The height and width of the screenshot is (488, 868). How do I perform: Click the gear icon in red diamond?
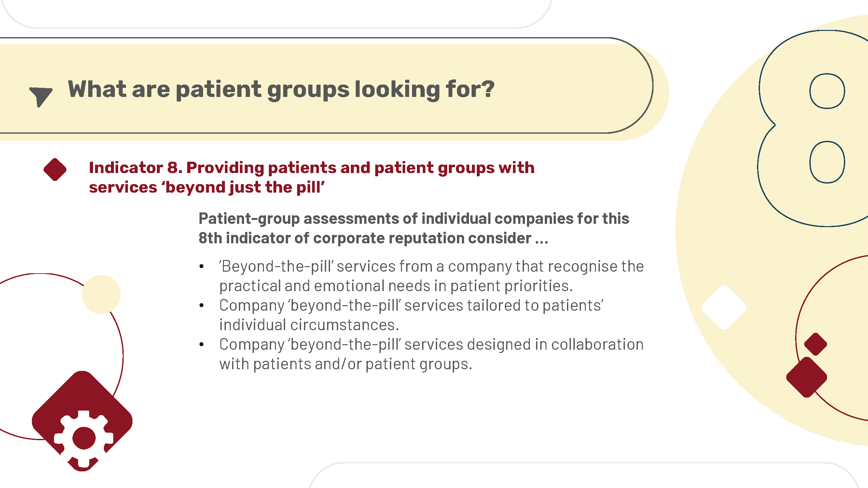tap(83, 439)
